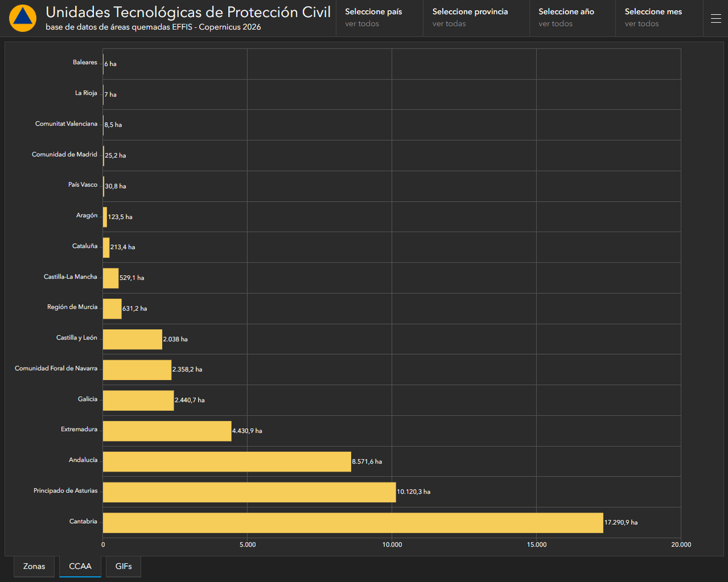Open the Seleccione año dropdown

[572, 18]
